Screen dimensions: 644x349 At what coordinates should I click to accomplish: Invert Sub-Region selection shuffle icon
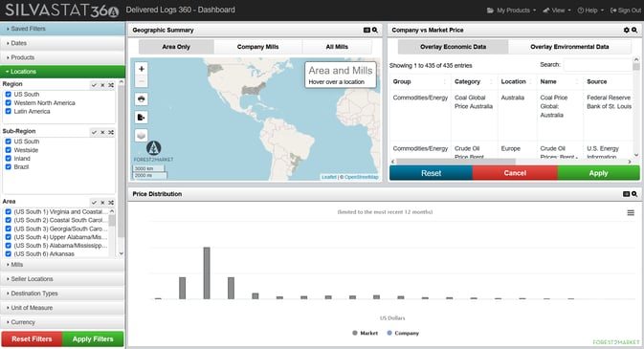coord(111,132)
